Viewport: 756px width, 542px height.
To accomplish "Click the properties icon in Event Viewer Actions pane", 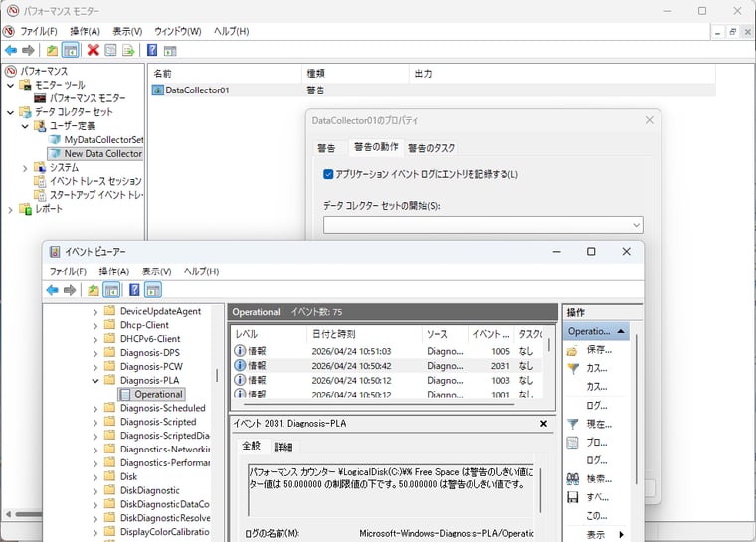I will point(572,443).
